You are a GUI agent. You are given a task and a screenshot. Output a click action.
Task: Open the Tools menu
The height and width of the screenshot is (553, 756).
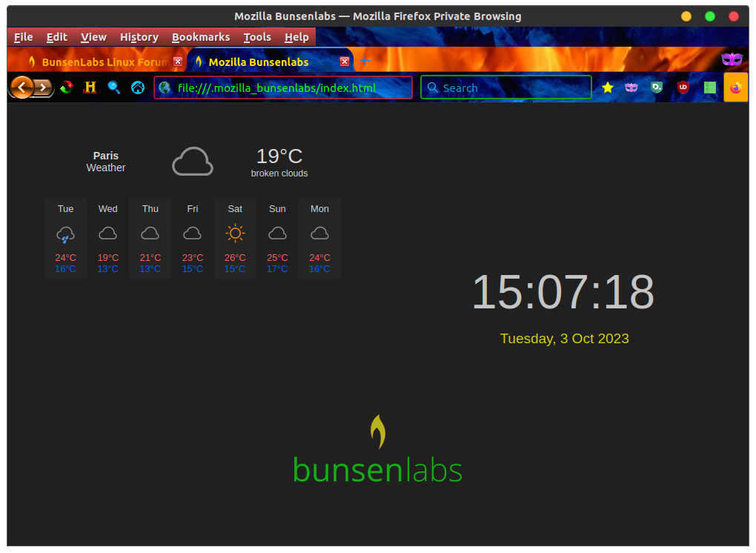(x=257, y=37)
